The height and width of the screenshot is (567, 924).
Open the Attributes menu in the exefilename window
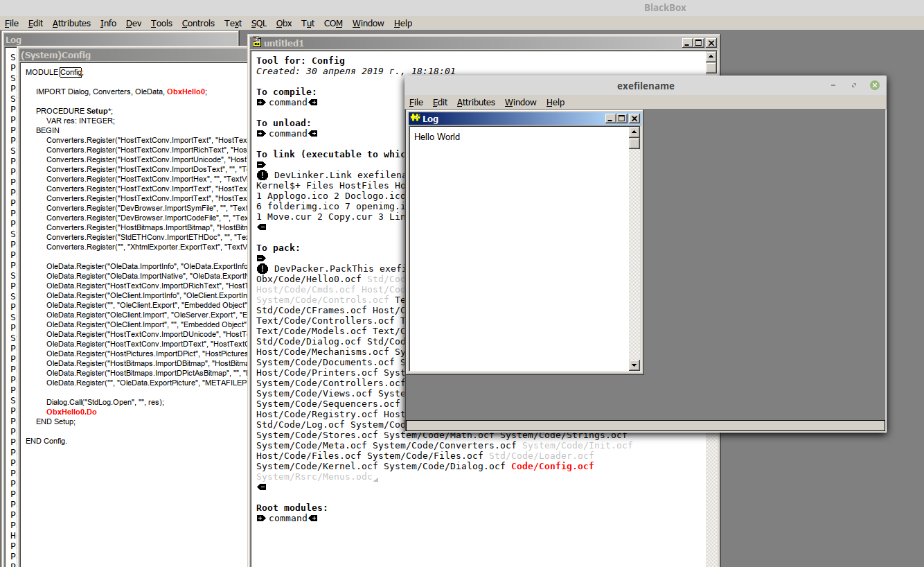pyautogui.click(x=476, y=102)
